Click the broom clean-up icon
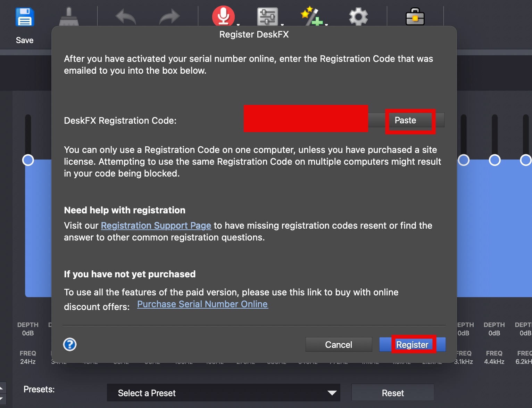Viewport: 532px width, 408px height. [69, 17]
